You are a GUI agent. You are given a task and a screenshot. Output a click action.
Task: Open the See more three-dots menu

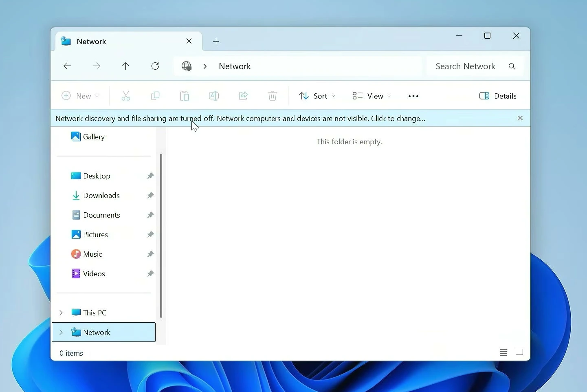coord(413,96)
